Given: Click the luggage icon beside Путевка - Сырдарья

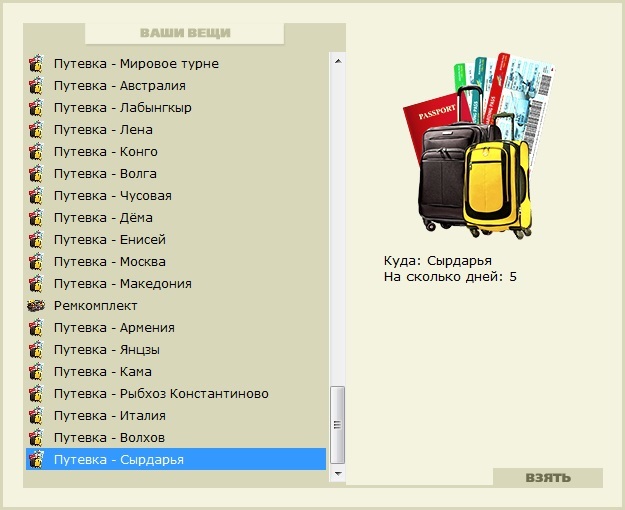Looking at the screenshot, I should coord(36,460).
